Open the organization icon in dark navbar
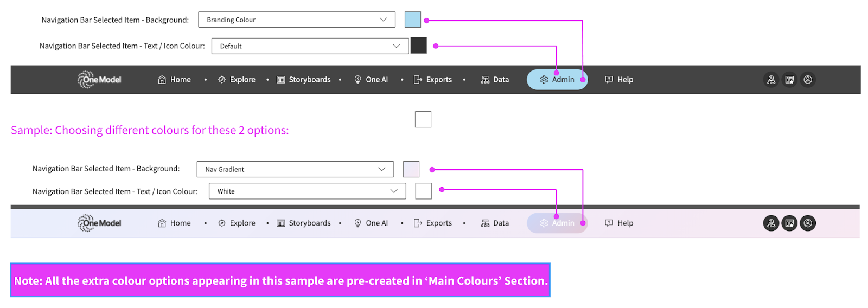This screenshot has width=868, height=308. coord(771,80)
